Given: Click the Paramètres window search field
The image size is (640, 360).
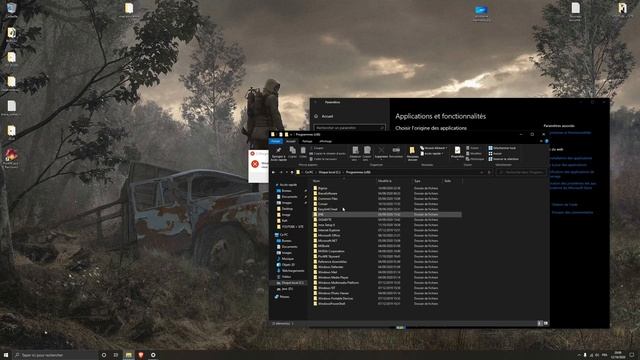Looking at the screenshot, I should (x=350, y=128).
